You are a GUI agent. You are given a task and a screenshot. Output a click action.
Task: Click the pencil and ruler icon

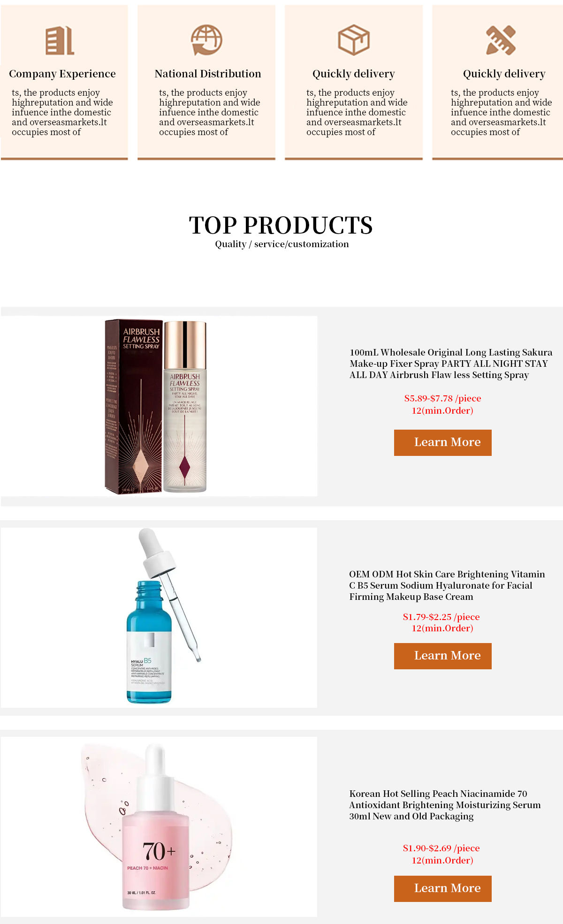click(x=501, y=40)
